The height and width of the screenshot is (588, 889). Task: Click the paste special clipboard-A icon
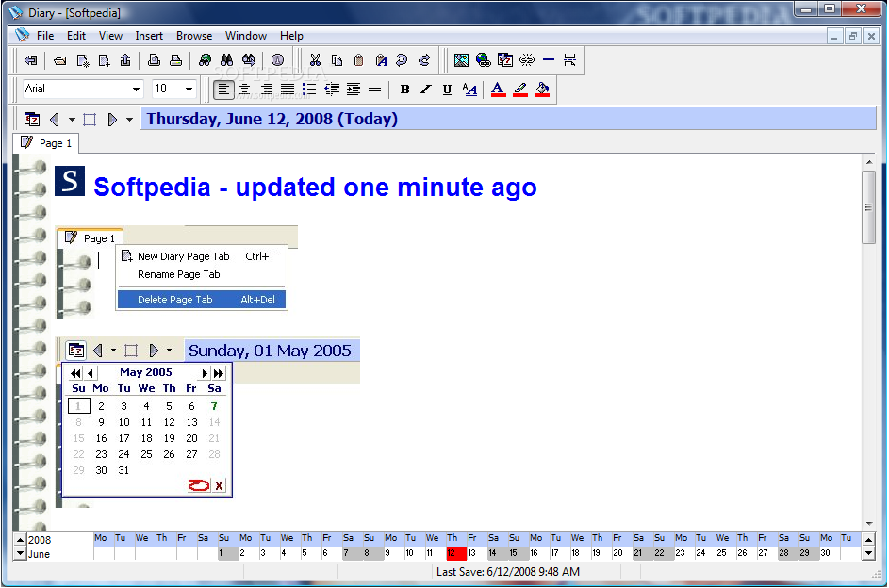click(381, 60)
